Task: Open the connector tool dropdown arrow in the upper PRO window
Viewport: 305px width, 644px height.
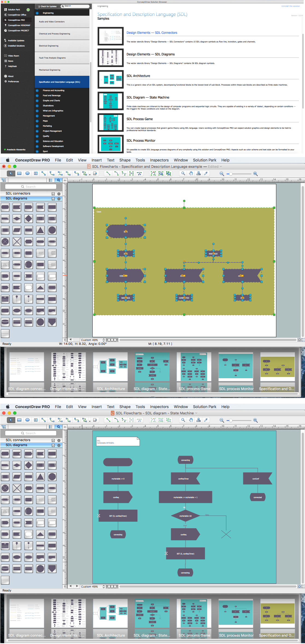Action: [x=90, y=174]
